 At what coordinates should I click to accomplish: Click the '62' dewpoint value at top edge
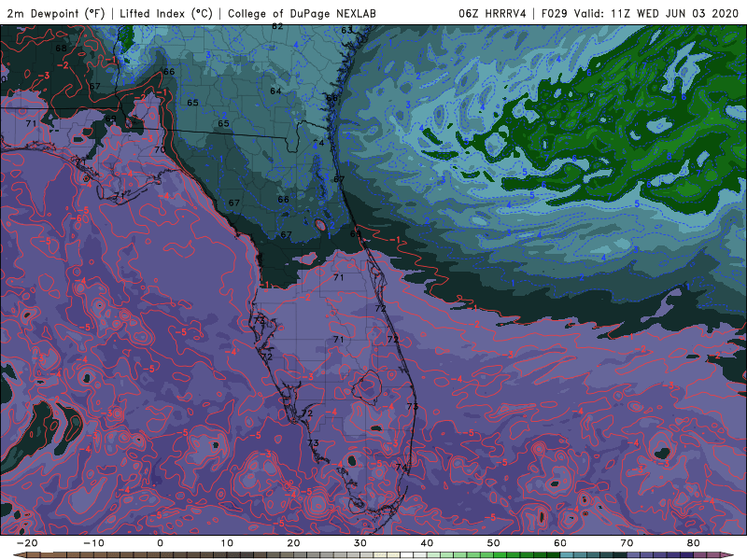(277, 27)
